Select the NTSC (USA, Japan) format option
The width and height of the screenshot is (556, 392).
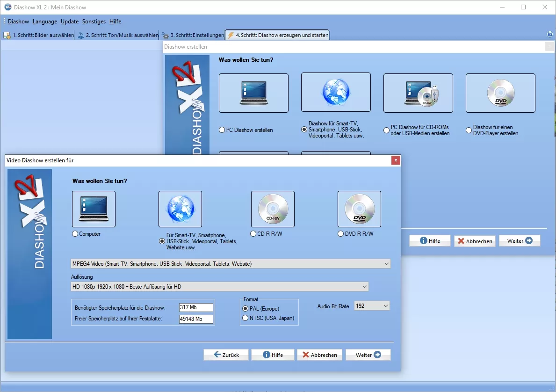pyautogui.click(x=246, y=318)
